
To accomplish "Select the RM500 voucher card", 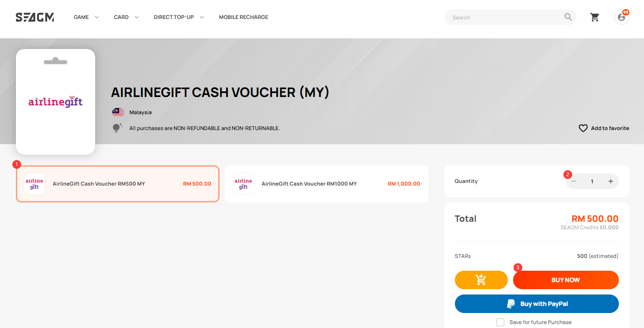I will 117,184.
